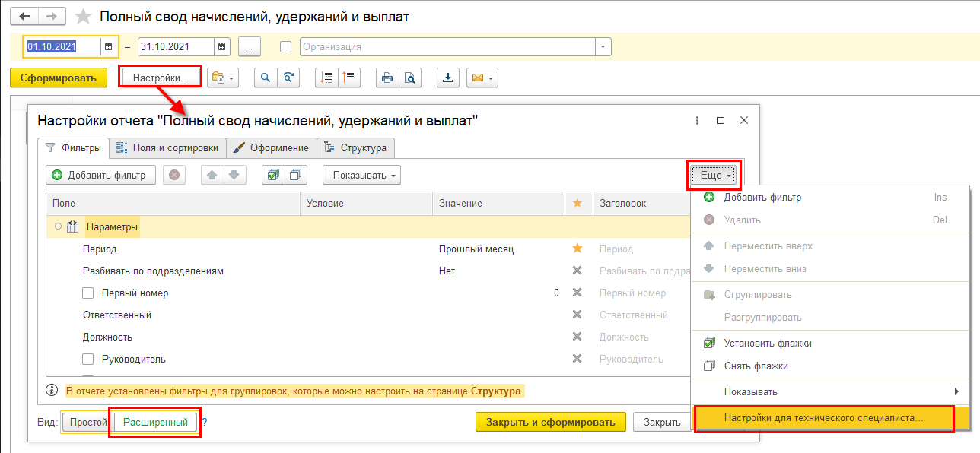Add report to favorites with star icon
Screen dimensions: 980x453
click(84, 17)
